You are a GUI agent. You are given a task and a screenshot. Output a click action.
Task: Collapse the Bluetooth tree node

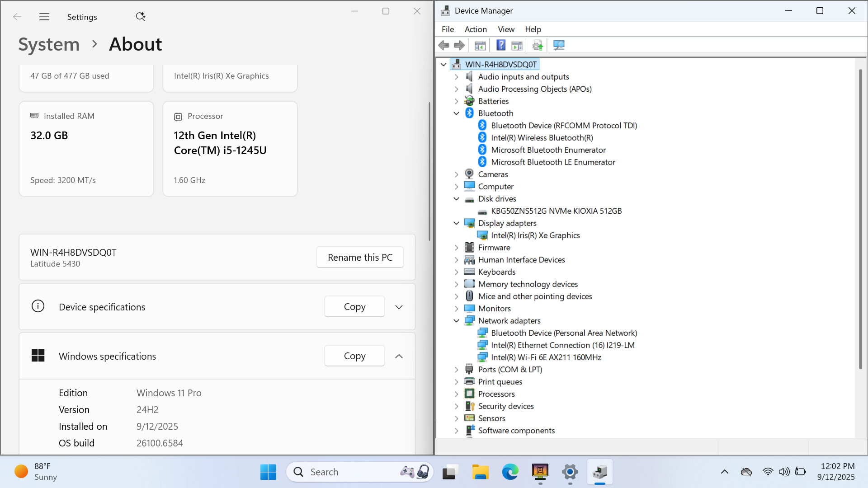coord(457,113)
